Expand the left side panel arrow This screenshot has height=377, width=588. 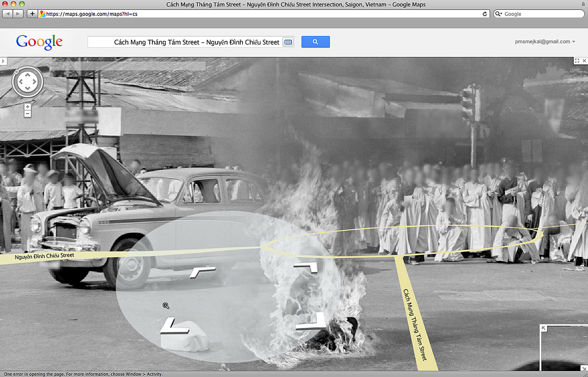click(3, 61)
